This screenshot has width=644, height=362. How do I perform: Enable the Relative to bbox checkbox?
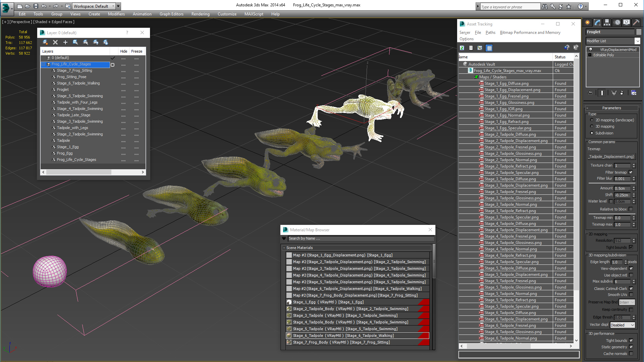pos(631,209)
